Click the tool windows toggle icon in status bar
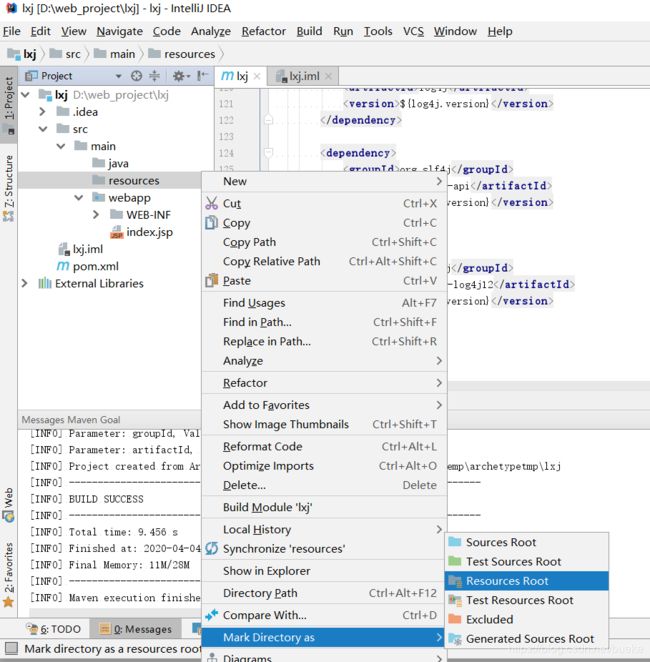 11,648
